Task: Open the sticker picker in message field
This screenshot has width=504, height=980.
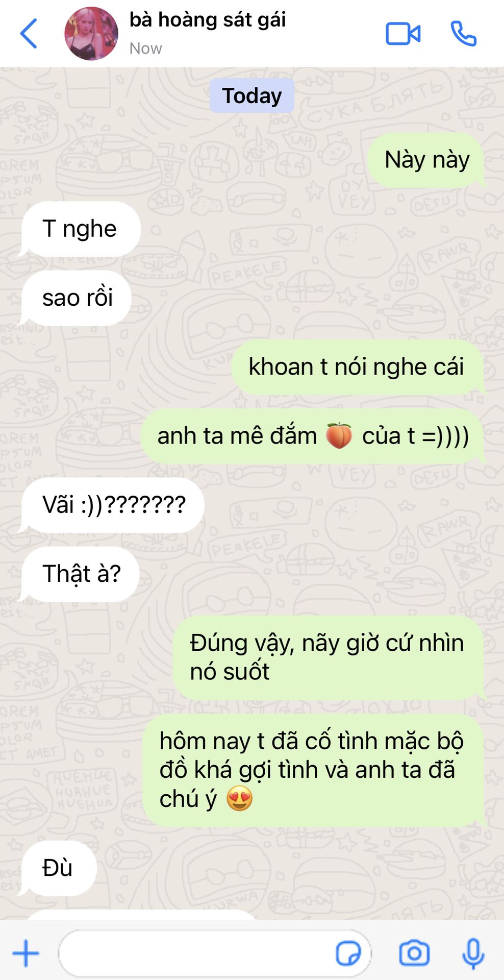Action: [348, 953]
